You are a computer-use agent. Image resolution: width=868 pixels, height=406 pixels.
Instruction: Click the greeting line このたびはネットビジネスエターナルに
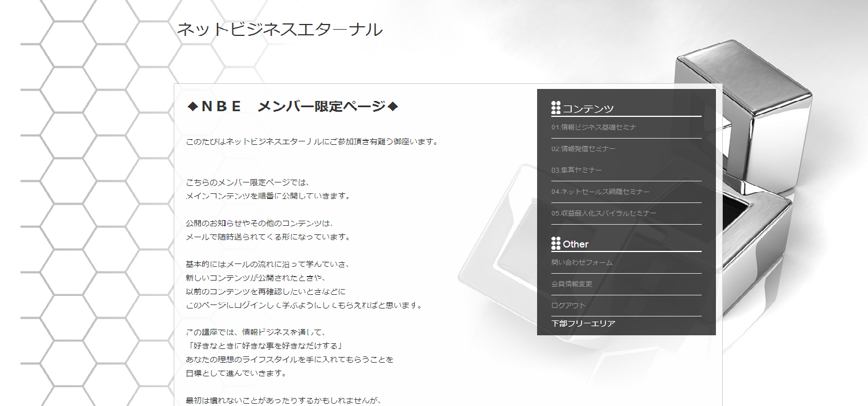click(x=312, y=141)
